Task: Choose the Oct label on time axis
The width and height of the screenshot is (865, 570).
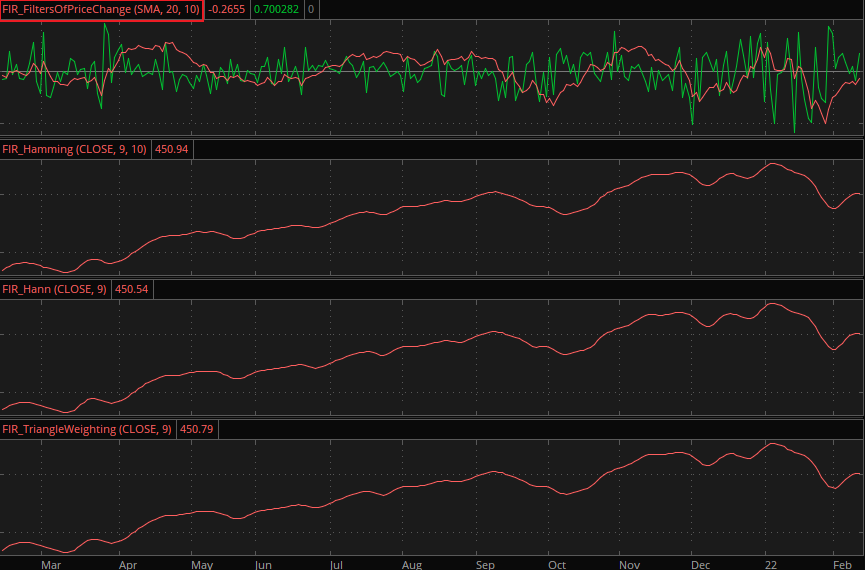Action: [557, 563]
